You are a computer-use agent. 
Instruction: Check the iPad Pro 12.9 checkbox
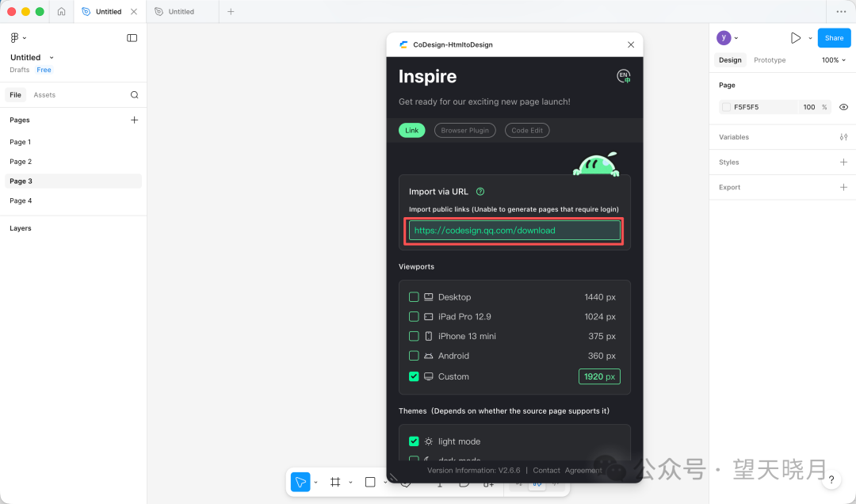point(414,317)
